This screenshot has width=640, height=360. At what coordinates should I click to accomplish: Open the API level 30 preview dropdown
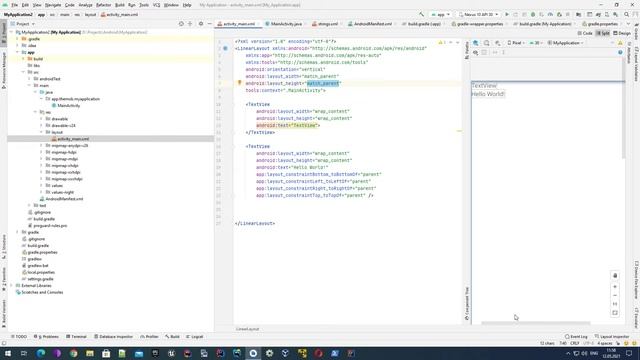pyautogui.click(x=536, y=43)
